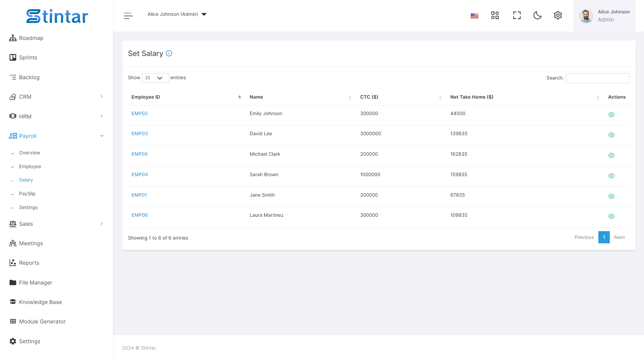Click the HRM sidebar icon
This screenshot has height=362, width=644.
click(13, 116)
